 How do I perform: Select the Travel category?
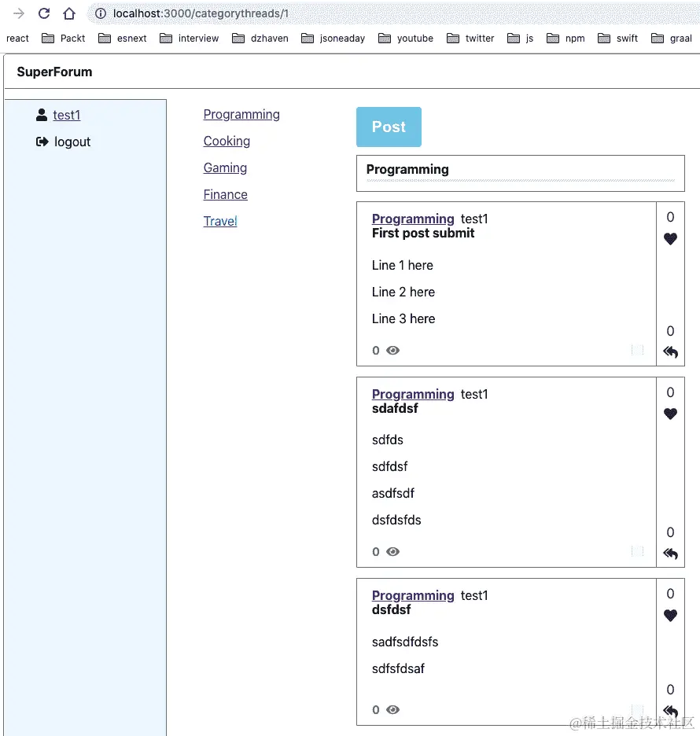pyautogui.click(x=220, y=221)
